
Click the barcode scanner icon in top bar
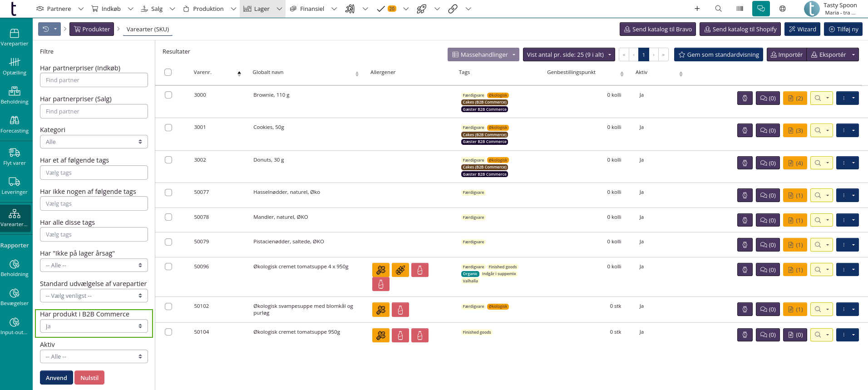(740, 9)
